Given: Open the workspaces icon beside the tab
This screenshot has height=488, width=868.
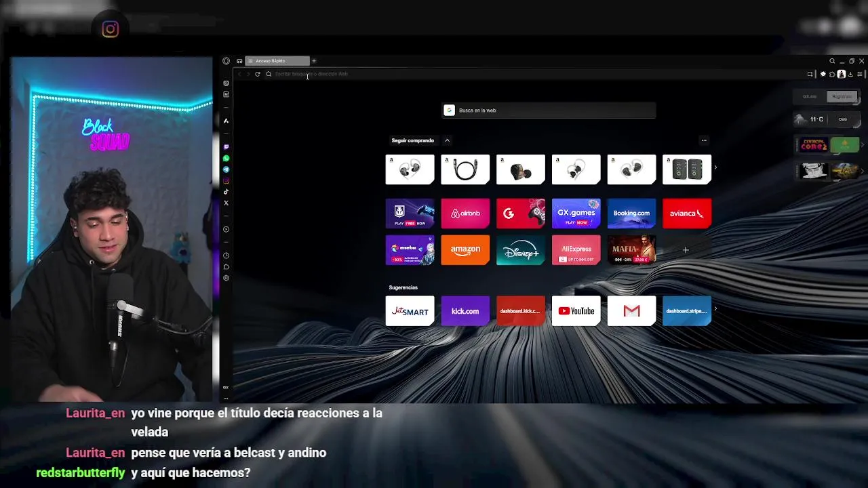Looking at the screenshot, I should 239,61.
